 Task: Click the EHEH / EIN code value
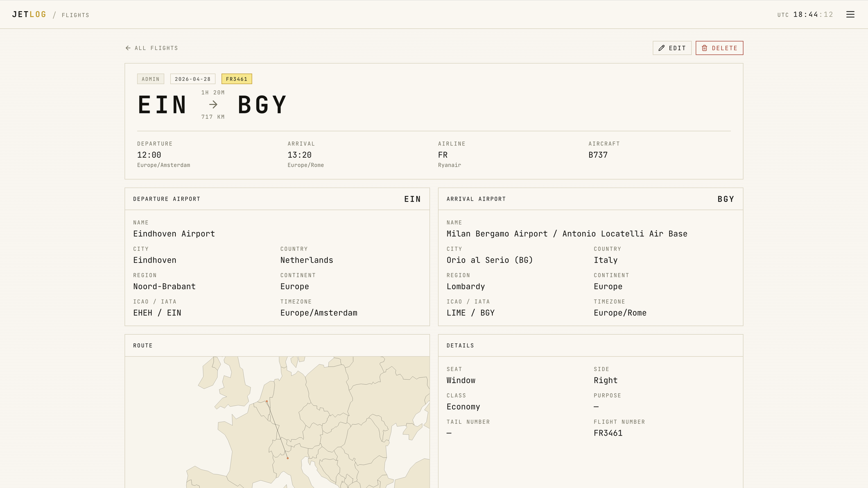point(157,313)
